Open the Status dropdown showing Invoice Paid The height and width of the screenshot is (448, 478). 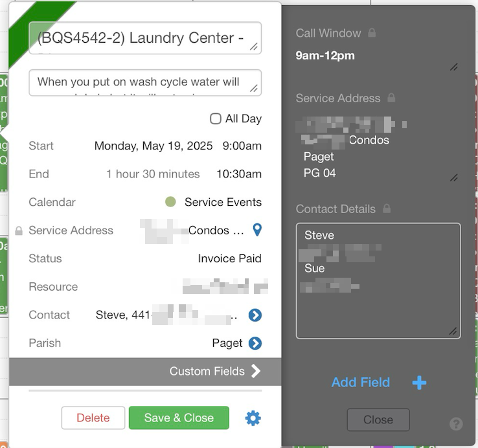coord(229,258)
